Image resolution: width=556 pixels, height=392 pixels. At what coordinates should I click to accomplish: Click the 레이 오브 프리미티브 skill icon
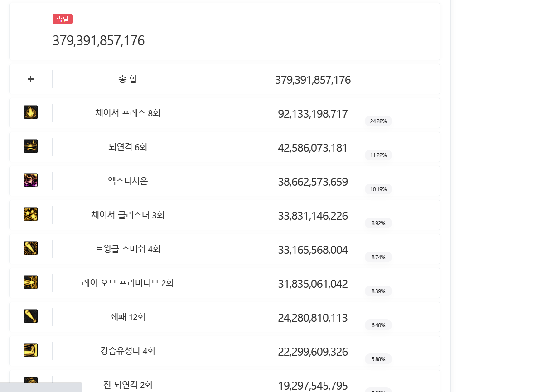pos(31,282)
